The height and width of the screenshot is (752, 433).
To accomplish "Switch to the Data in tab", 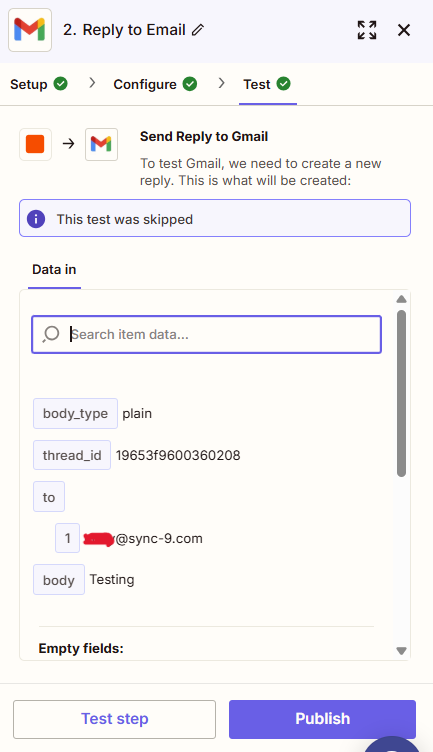I will coord(54,270).
